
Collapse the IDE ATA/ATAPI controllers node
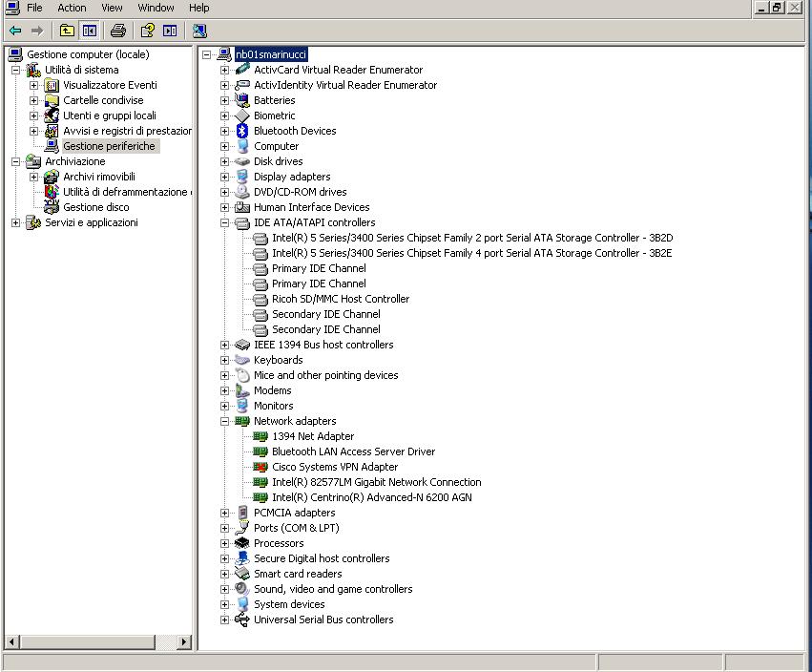tap(225, 222)
